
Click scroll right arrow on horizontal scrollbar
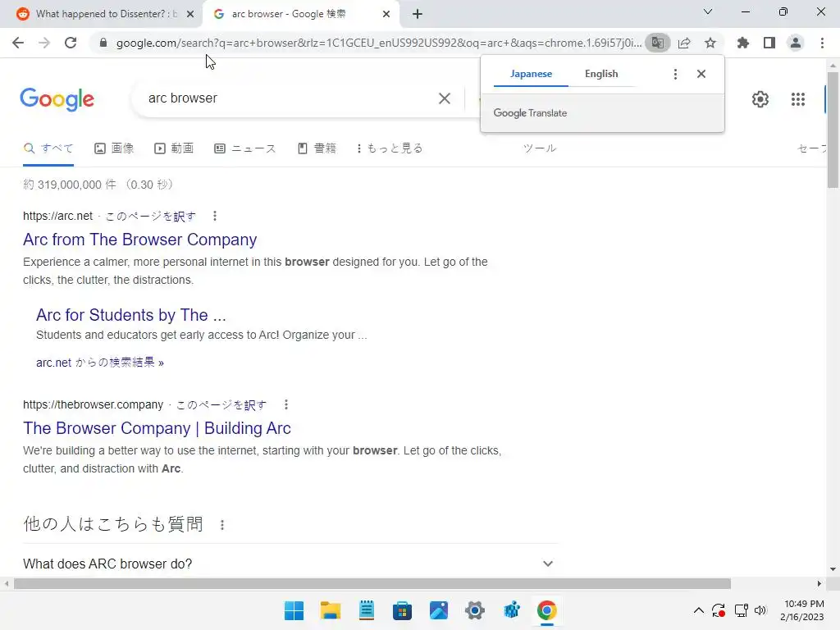(819, 583)
